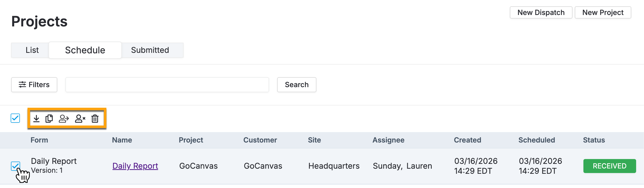This screenshot has height=188, width=644.
Task: Click the download icon in bulk actions
Action: tap(36, 118)
